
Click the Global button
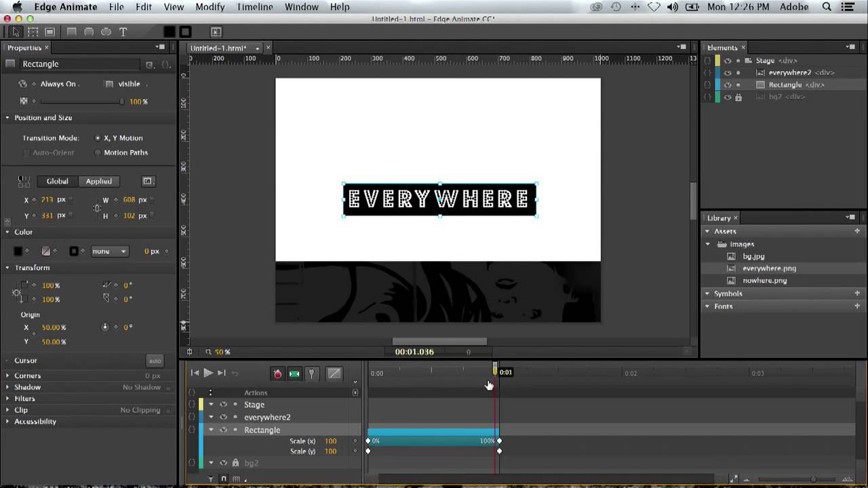tap(58, 181)
